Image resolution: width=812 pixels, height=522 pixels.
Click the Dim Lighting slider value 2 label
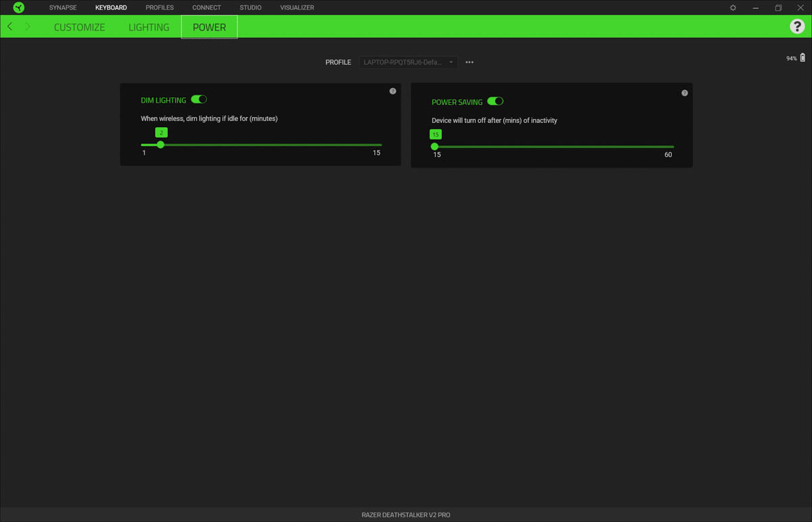point(161,133)
